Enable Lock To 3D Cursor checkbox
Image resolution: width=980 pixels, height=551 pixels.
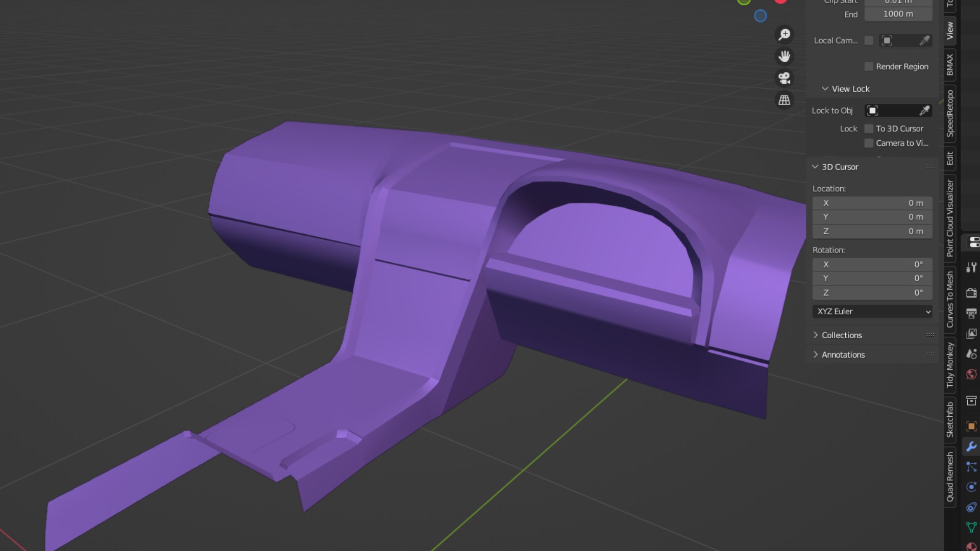click(868, 129)
